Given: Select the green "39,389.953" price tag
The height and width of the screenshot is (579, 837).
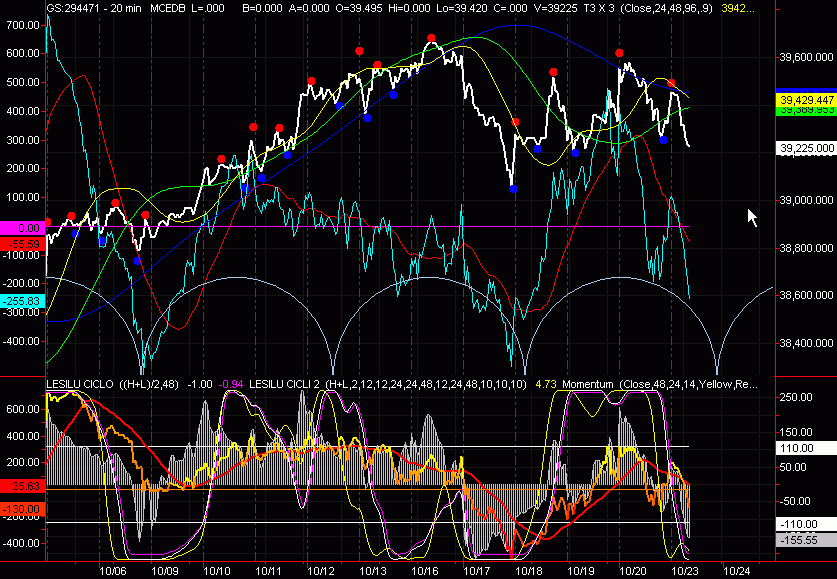Looking at the screenshot, I should coord(807,110).
